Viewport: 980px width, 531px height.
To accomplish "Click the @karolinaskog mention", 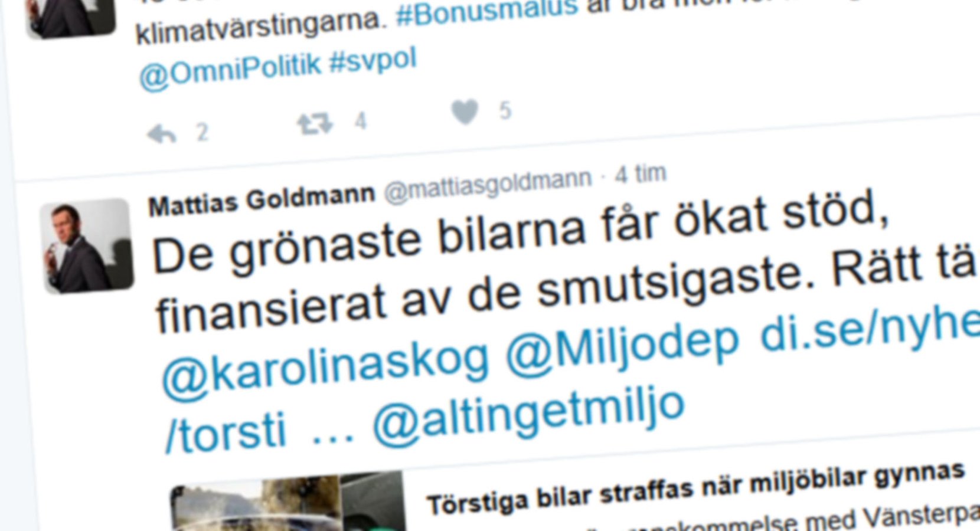I will click(325, 366).
